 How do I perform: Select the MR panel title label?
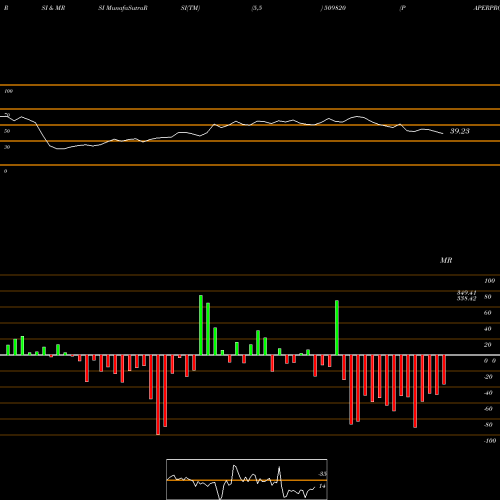[x=446, y=260]
